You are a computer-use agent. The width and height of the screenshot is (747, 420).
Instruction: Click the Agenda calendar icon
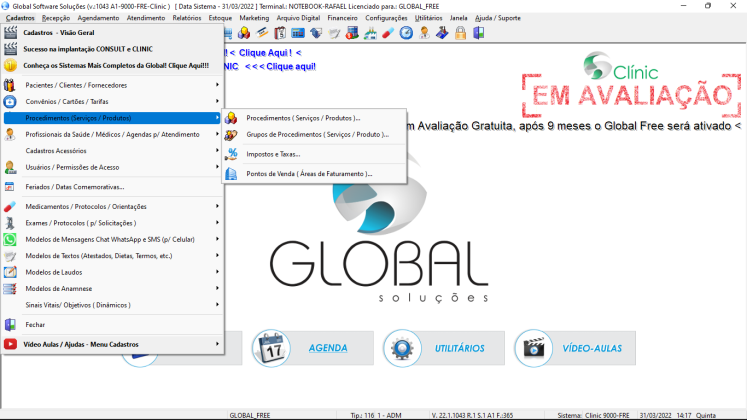click(271, 348)
